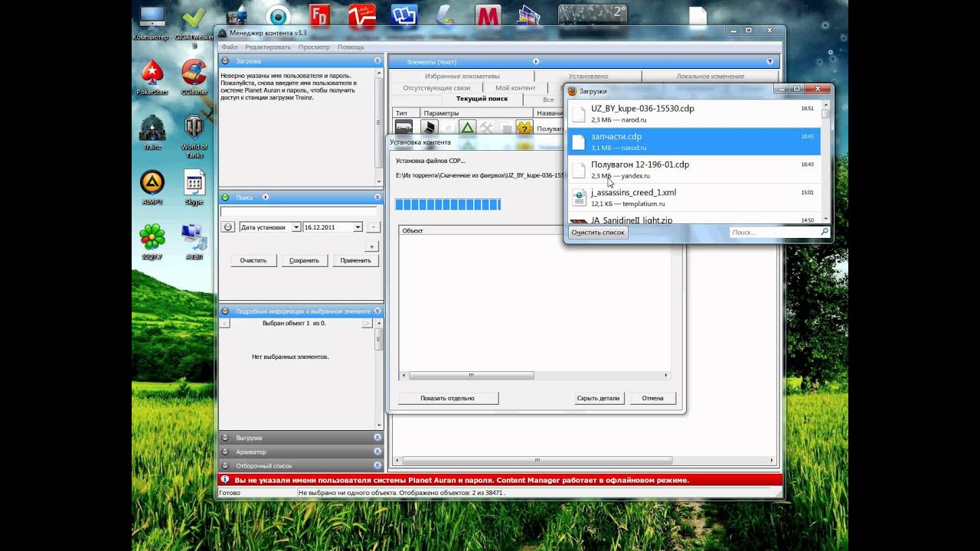This screenshot has width=980, height=551.
Task: Click the help question icon in Элементы header
Action: (770, 61)
